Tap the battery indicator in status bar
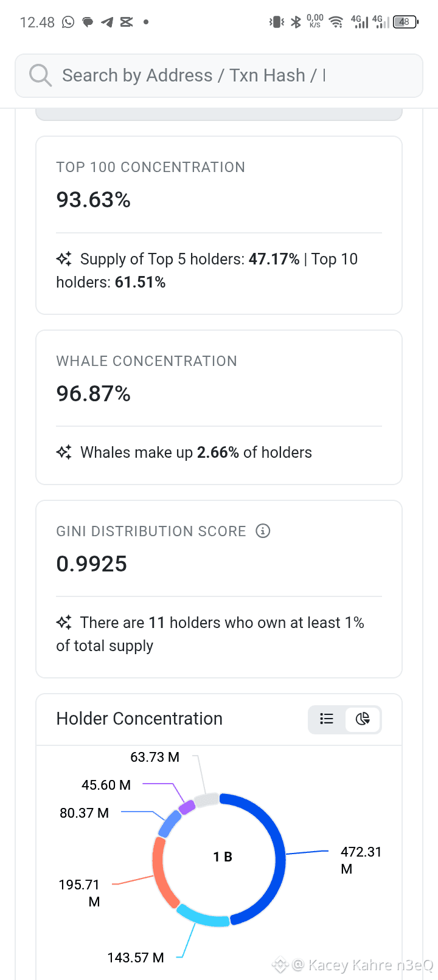This screenshot has width=438, height=980. [x=405, y=22]
